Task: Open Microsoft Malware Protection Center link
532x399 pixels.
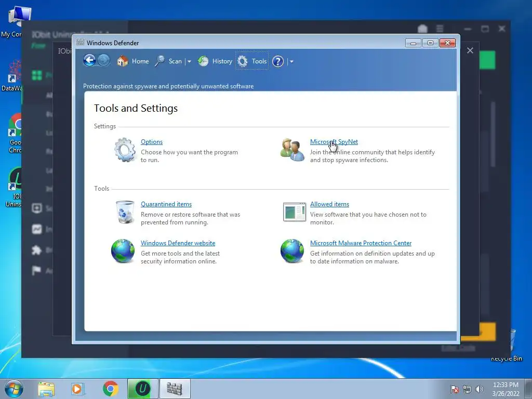Action: pos(361,243)
